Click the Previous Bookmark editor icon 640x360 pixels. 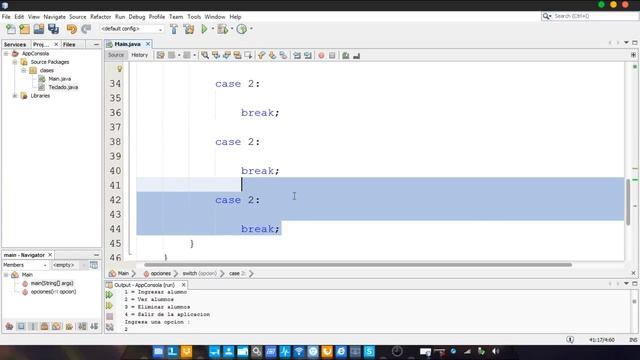click(x=262, y=55)
